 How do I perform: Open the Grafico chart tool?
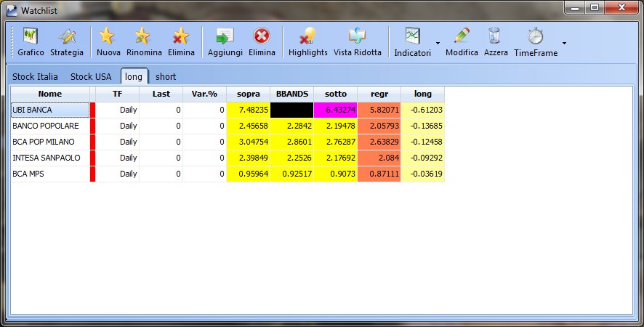point(31,42)
